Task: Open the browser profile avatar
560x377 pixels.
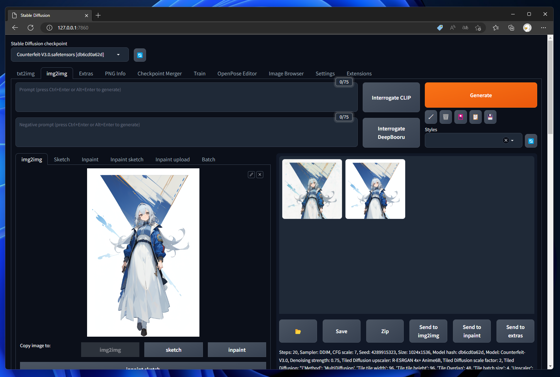Action: tap(527, 27)
